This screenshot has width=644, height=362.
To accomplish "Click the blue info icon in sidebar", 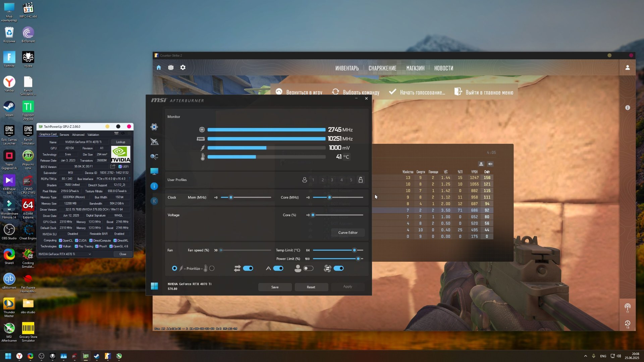I will [x=154, y=186].
